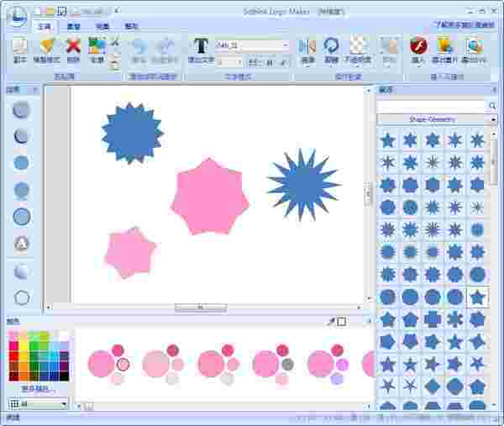Select the blue spiky starburst on canvas
The height and width of the screenshot is (426, 504).
click(x=303, y=185)
